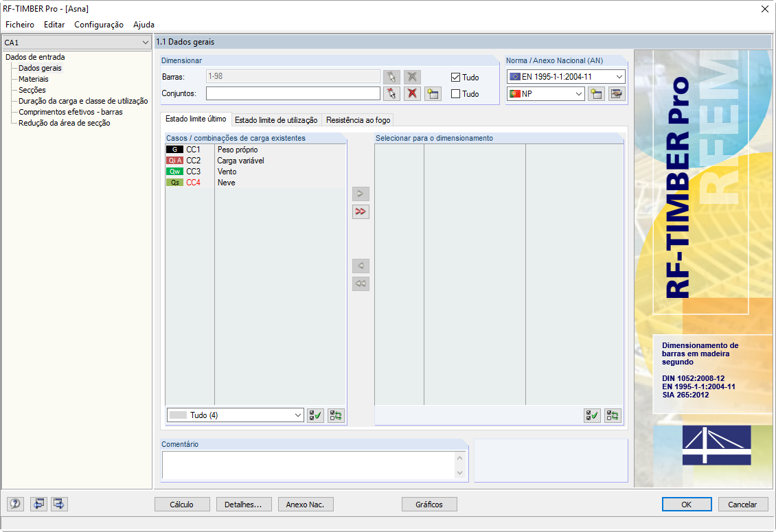Invert selection icon under existing load cases
Image resolution: width=776 pixels, height=532 pixels.
pos(336,416)
